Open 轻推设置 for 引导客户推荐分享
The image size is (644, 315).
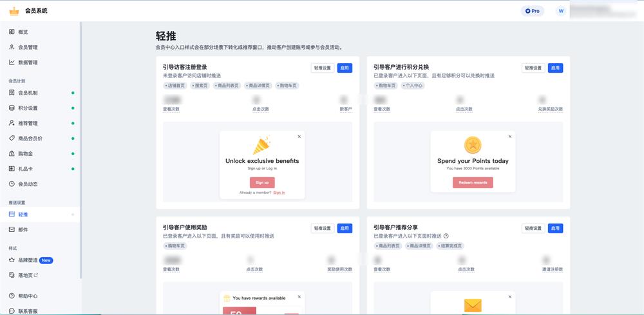[533, 228]
